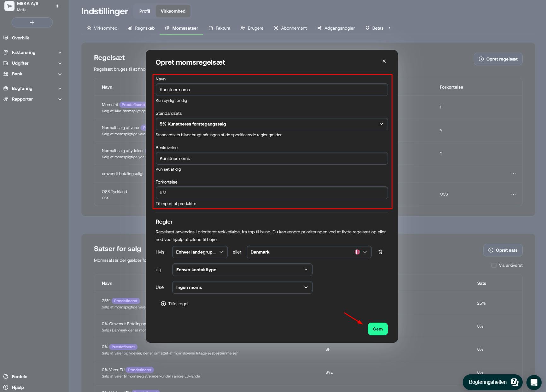Close the Opret momsregelsæt dialog
Viewport: 546px width, 392px height.
click(384, 61)
